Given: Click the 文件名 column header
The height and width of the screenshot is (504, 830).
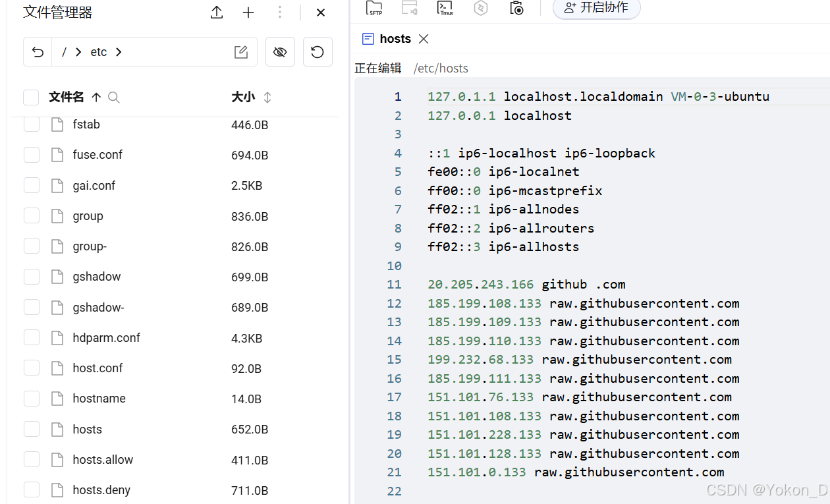Looking at the screenshot, I should [66, 98].
